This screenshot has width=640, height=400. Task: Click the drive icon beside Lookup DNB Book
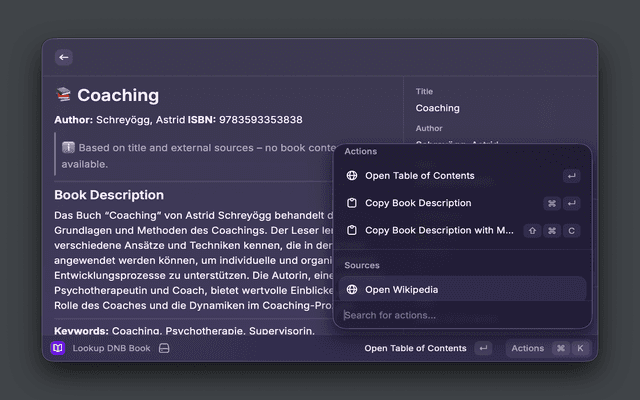(164, 348)
